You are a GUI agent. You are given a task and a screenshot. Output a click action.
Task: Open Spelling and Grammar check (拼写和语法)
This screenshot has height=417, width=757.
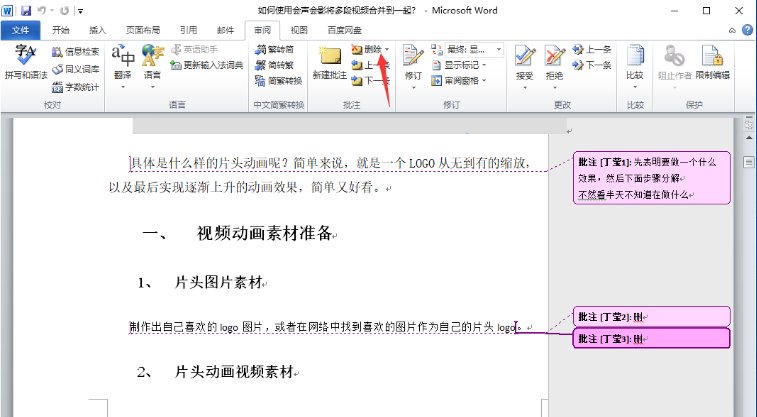click(26, 62)
